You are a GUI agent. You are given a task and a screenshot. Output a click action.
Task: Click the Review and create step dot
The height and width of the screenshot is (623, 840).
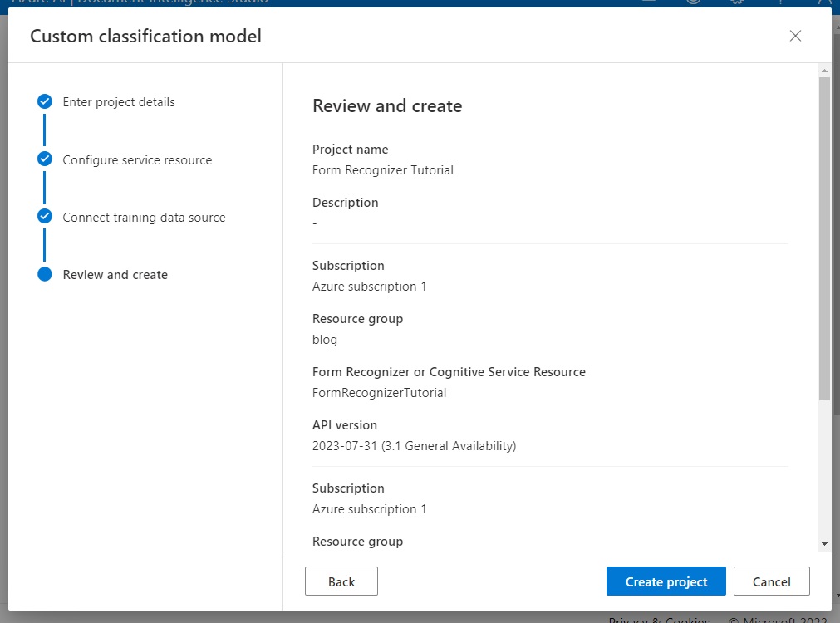pos(45,274)
